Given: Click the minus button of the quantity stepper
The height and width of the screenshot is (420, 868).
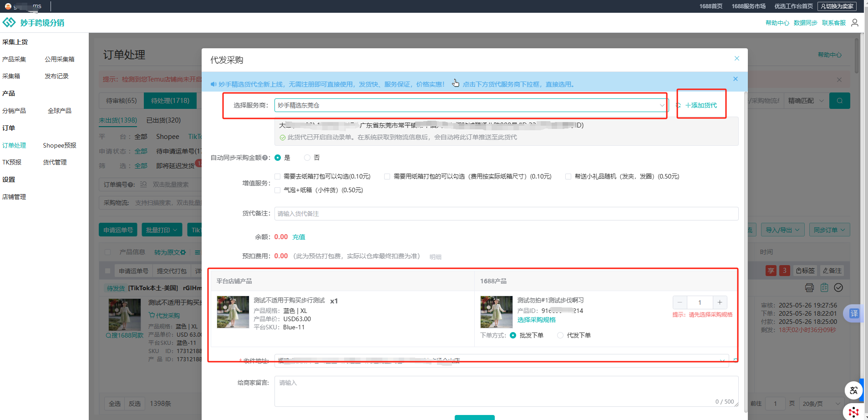Looking at the screenshot, I should pos(680,302).
